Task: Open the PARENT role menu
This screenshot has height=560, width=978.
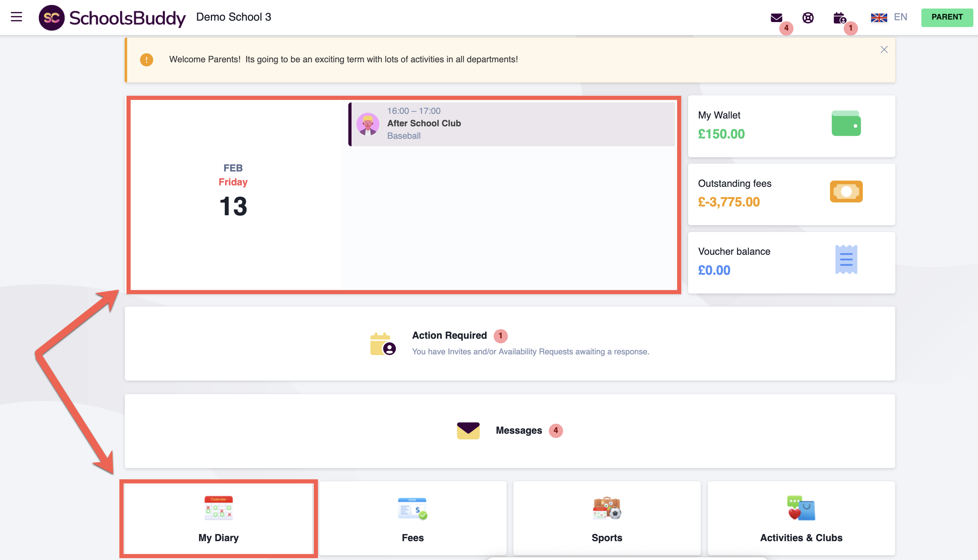Action: click(946, 17)
